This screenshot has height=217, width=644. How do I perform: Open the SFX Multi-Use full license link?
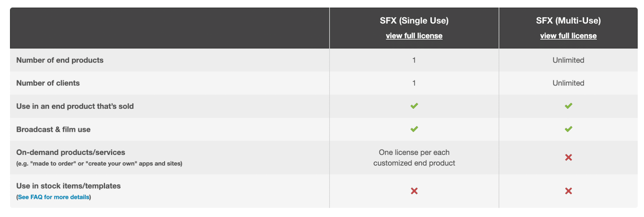568,36
